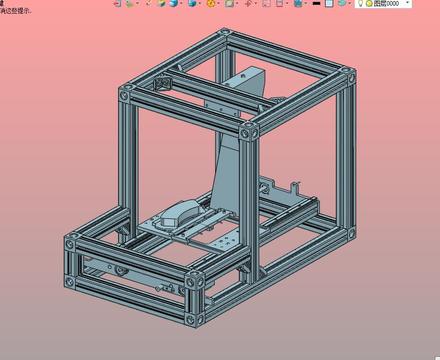Toggle the layer lightbulb visibility icon

pyautogui.click(x=360, y=3)
